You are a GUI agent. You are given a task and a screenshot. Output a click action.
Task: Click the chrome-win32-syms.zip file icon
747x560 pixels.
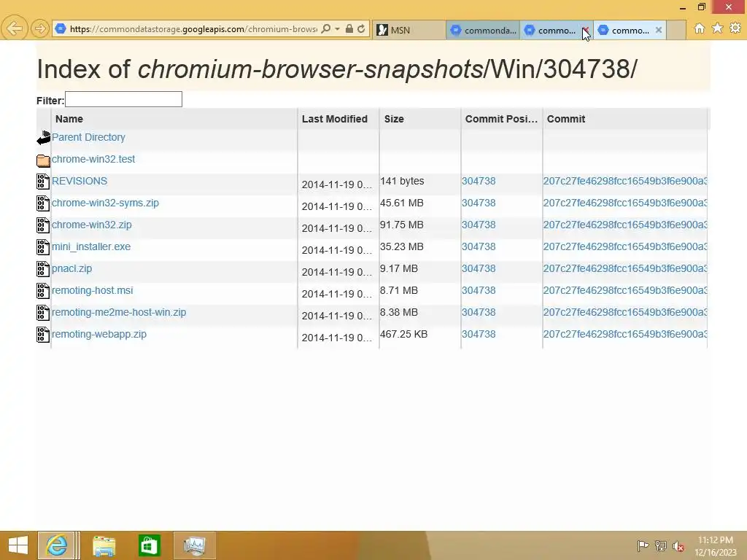(43, 203)
